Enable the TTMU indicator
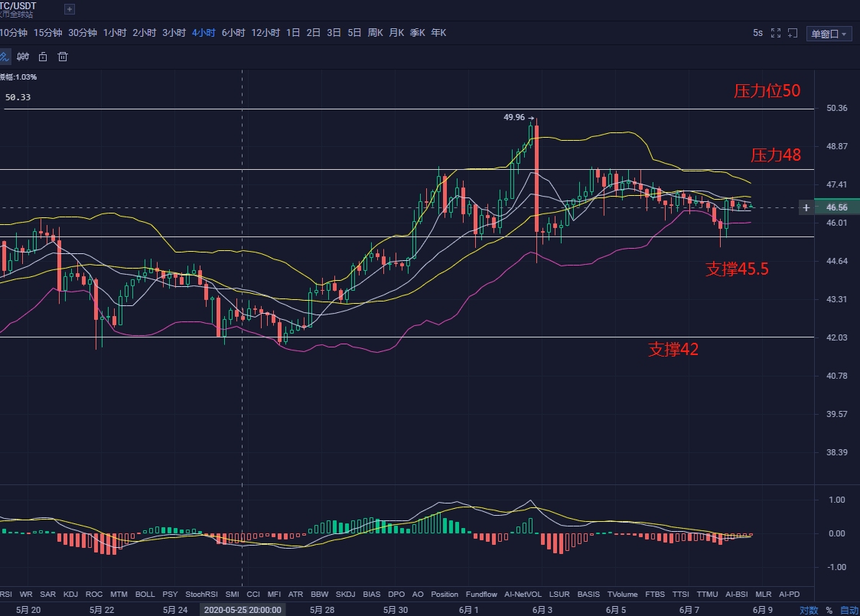This screenshot has width=860, height=616. (x=707, y=594)
